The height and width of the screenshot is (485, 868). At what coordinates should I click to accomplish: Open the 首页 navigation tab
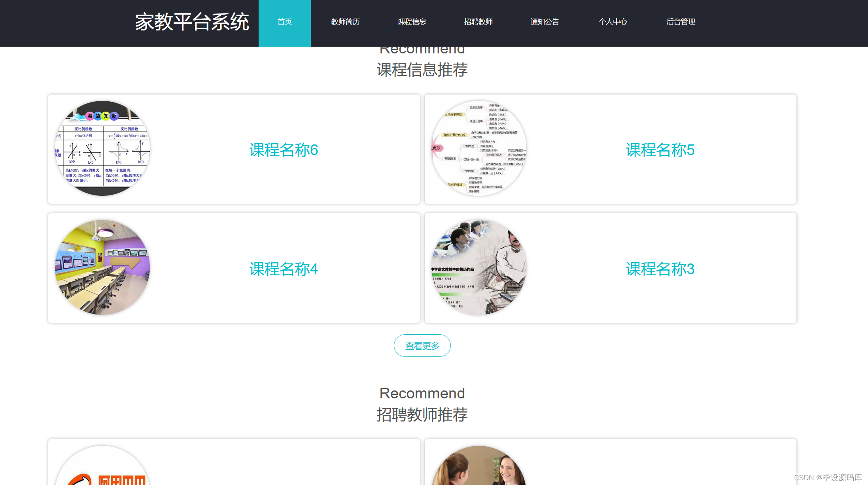coord(285,23)
